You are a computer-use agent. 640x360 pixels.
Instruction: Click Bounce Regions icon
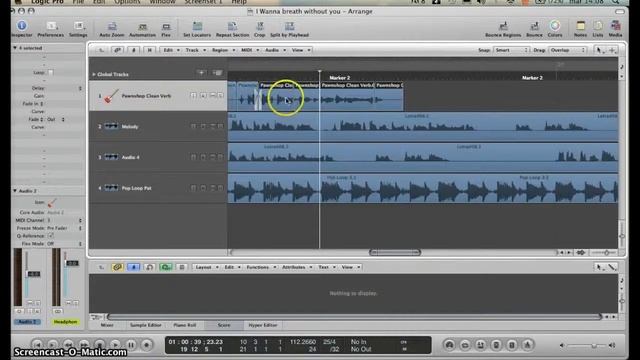pos(503,26)
